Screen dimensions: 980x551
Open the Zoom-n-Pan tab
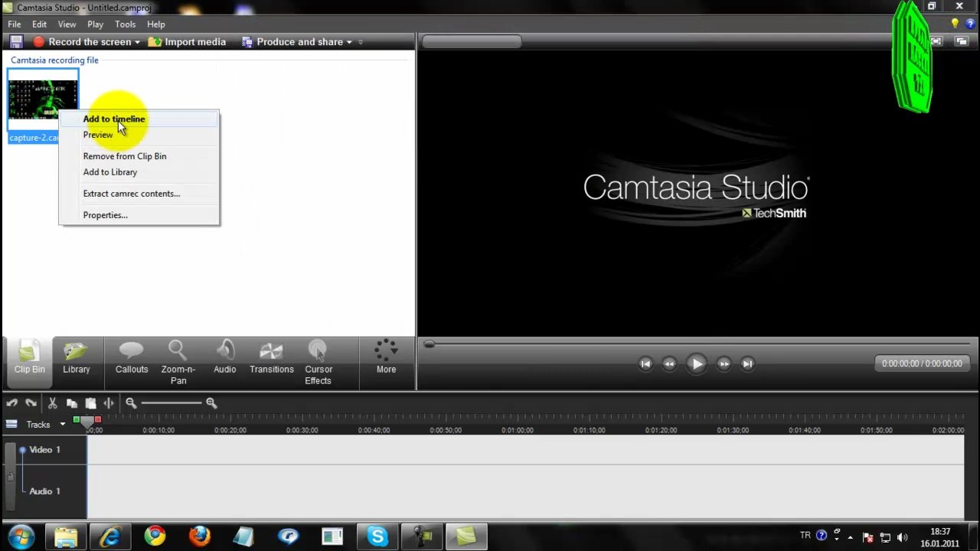coord(178,363)
